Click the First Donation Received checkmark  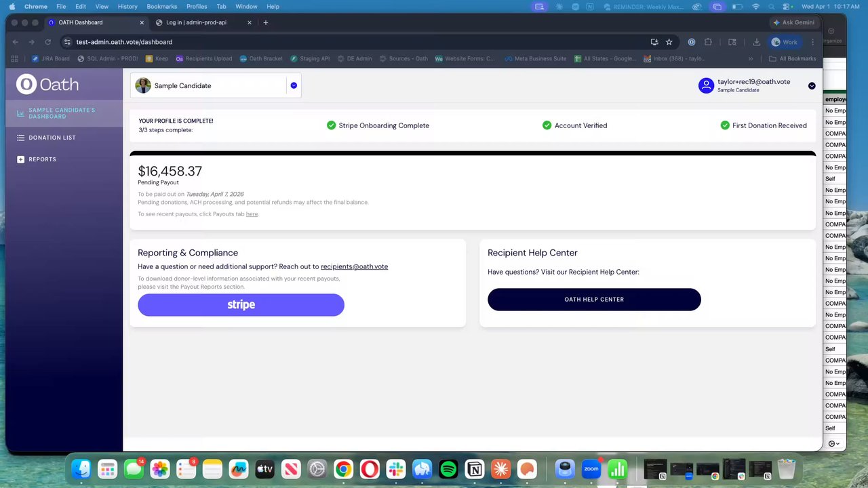point(725,125)
